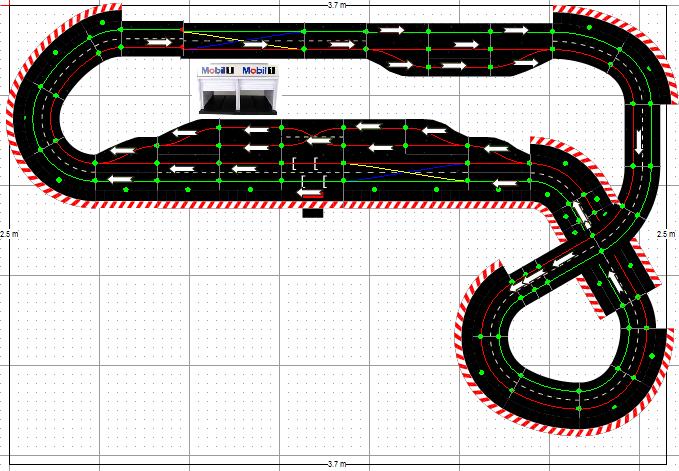This screenshot has width=679, height=471.
Task: Select the leftmost white arrow on top straight
Action: point(160,42)
